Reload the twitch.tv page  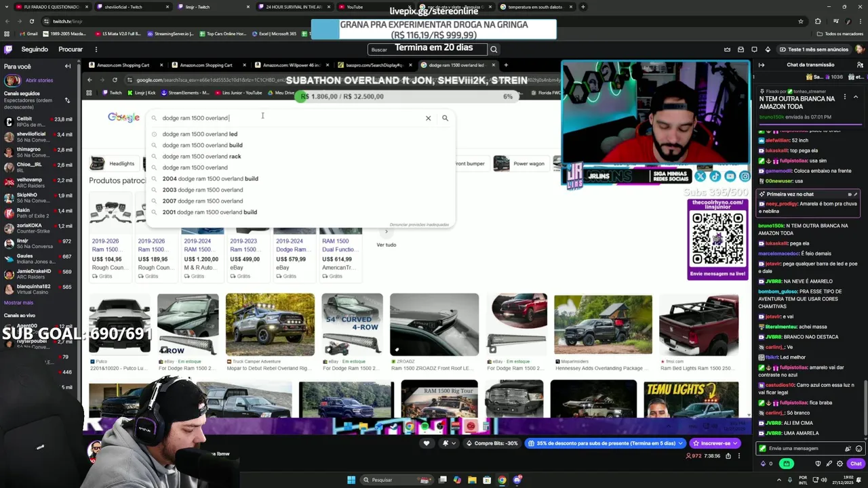point(31,21)
